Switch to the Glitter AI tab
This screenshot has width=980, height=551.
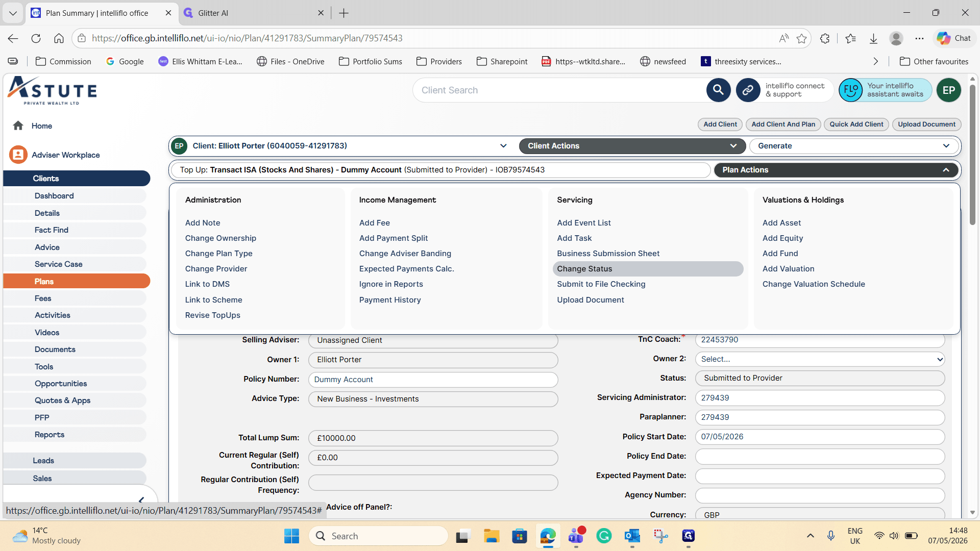click(x=254, y=13)
